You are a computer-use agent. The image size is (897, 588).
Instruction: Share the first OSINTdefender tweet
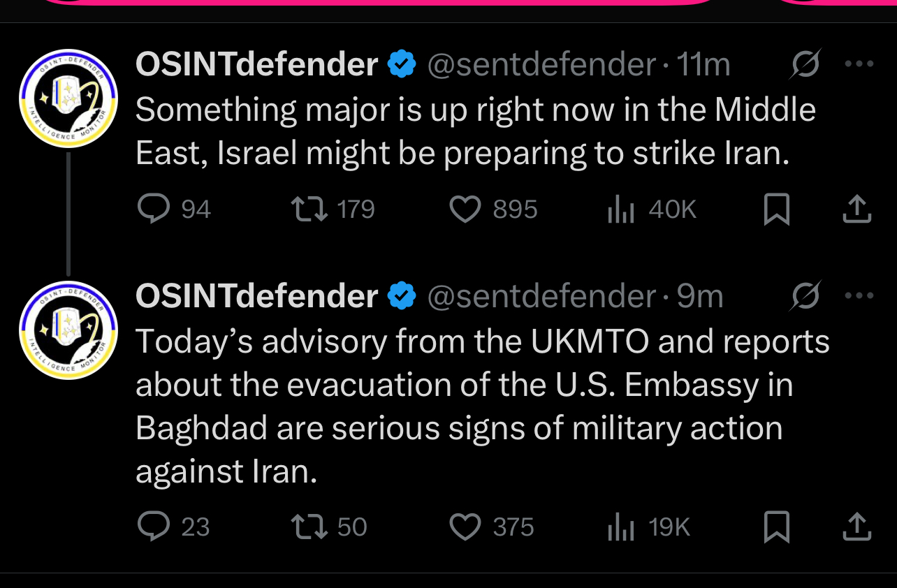(857, 209)
